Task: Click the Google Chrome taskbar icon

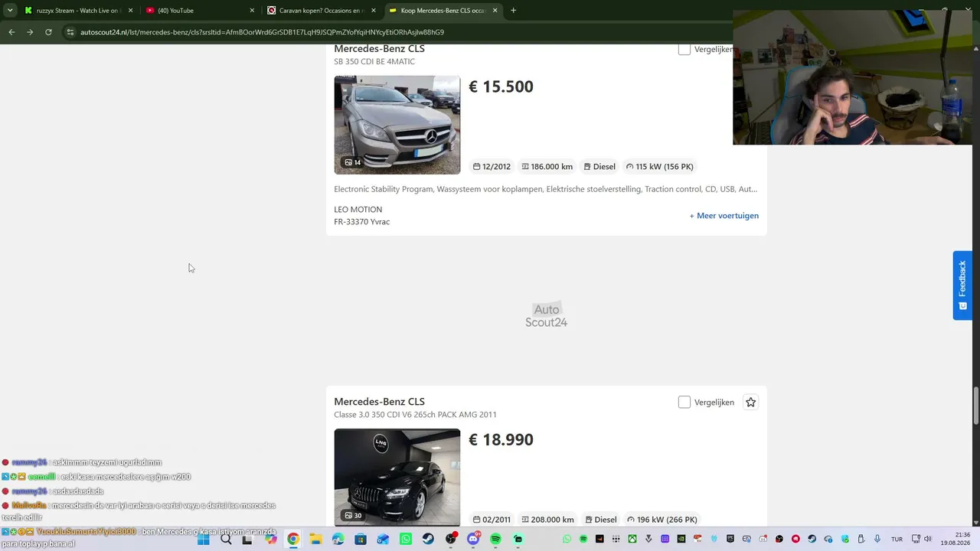Action: 292,540
